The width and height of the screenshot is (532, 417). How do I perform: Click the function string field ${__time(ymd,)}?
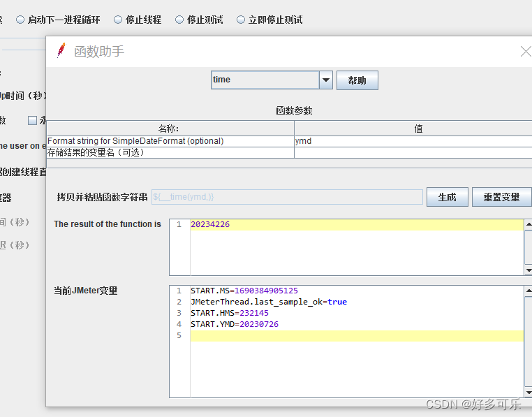(287, 197)
